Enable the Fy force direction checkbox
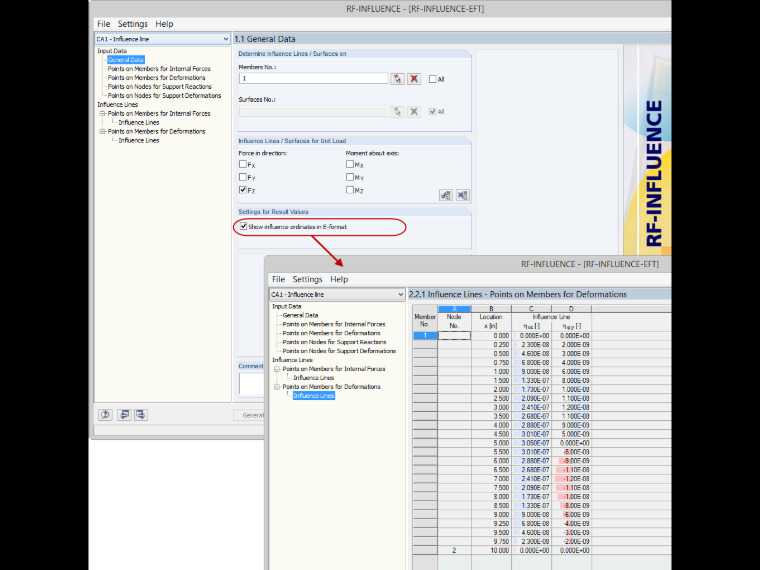Image resolution: width=760 pixels, height=570 pixels. pos(243,177)
